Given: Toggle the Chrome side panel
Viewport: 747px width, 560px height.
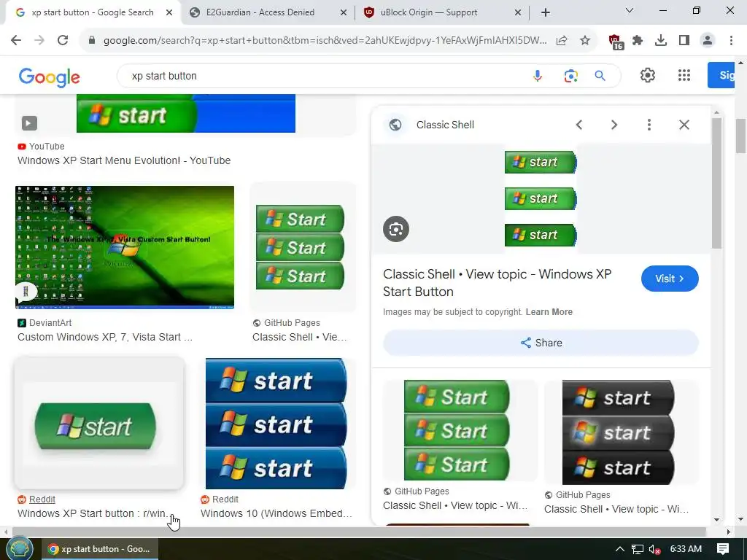Looking at the screenshot, I should pos(684,41).
